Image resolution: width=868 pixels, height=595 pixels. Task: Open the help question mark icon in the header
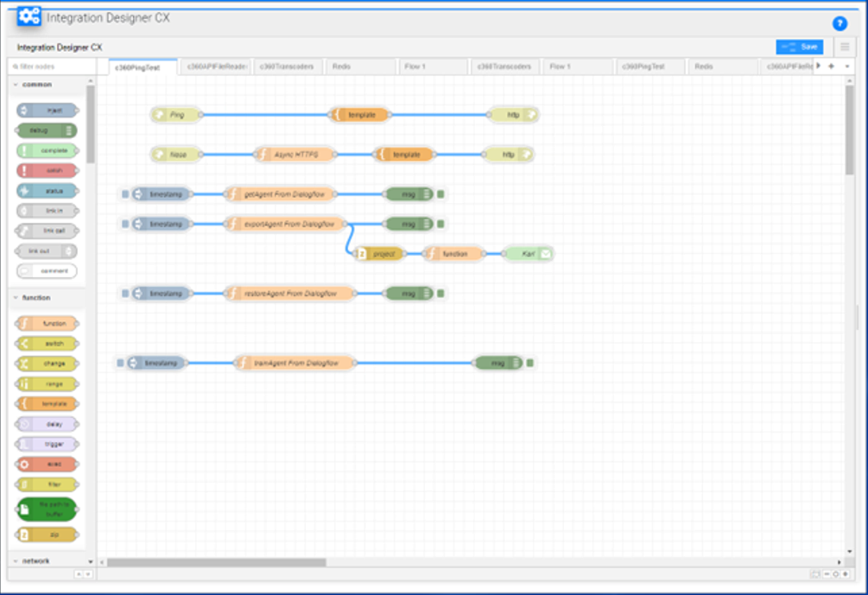[839, 23]
